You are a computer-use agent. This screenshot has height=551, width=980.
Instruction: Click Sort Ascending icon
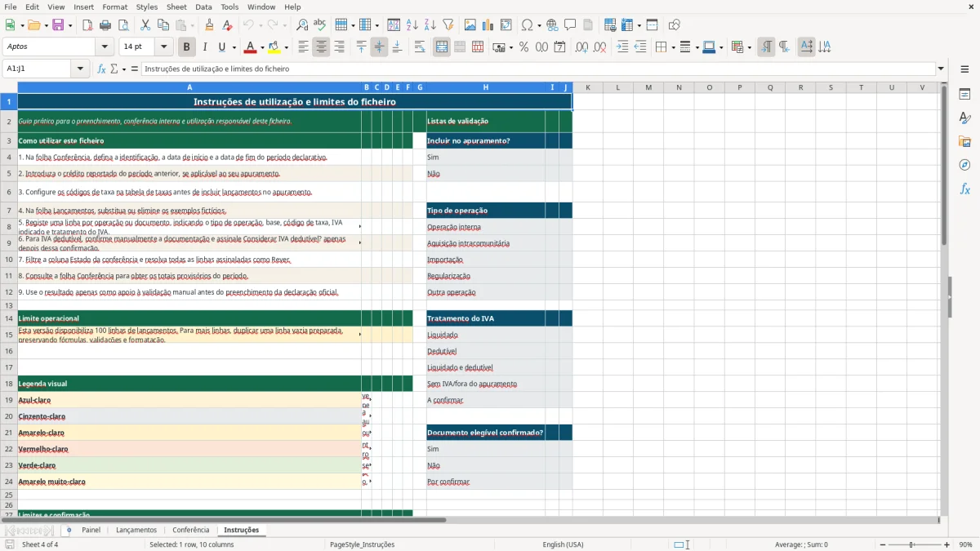(412, 25)
